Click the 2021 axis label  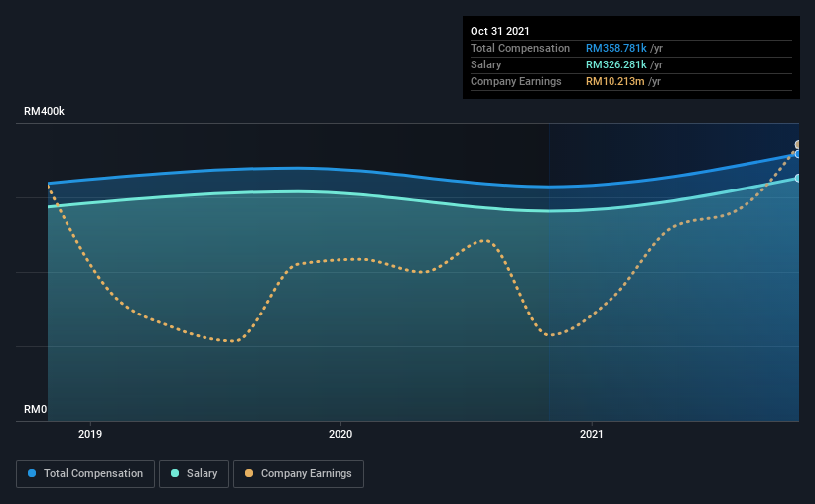pyautogui.click(x=591, y=434)
